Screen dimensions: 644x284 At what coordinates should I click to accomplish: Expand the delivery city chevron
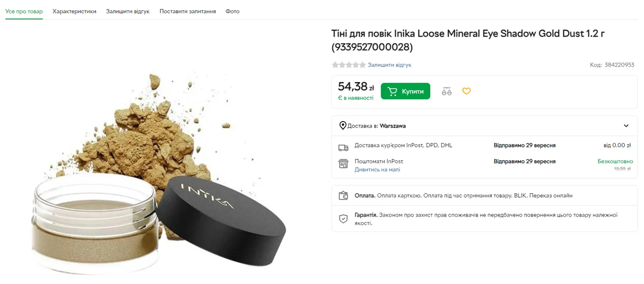pyautogui.click(x=626, y=126)
